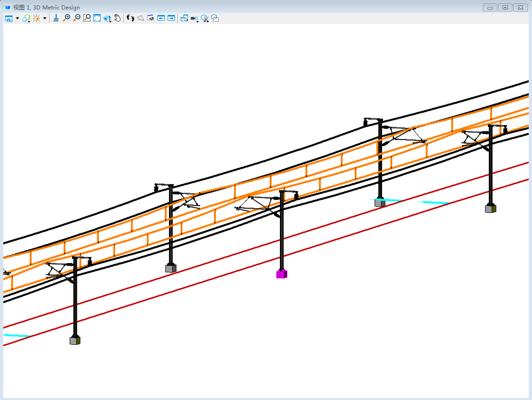Activate the Pan View hand tool
Image resolution: width=532 pixels, height=400 pixels.
click(x=118, y=18)
